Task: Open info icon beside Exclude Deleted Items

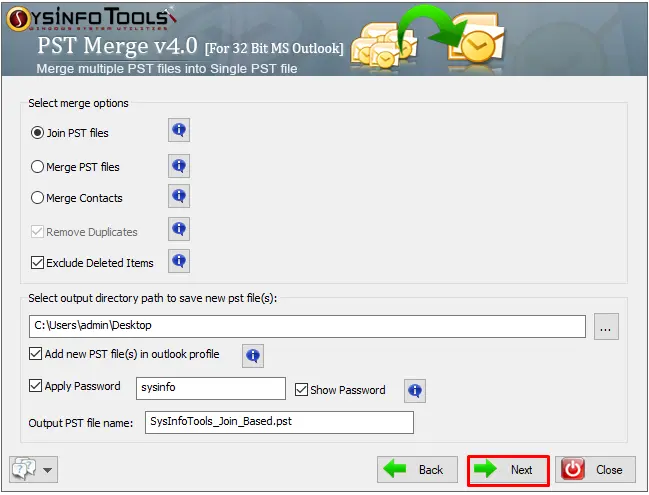Action: (x=179, y=261)
